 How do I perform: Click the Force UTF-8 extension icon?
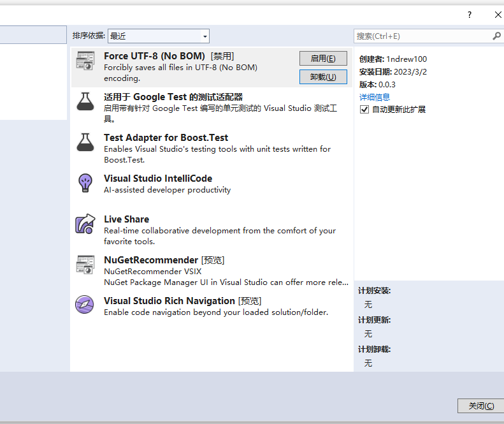85,61
